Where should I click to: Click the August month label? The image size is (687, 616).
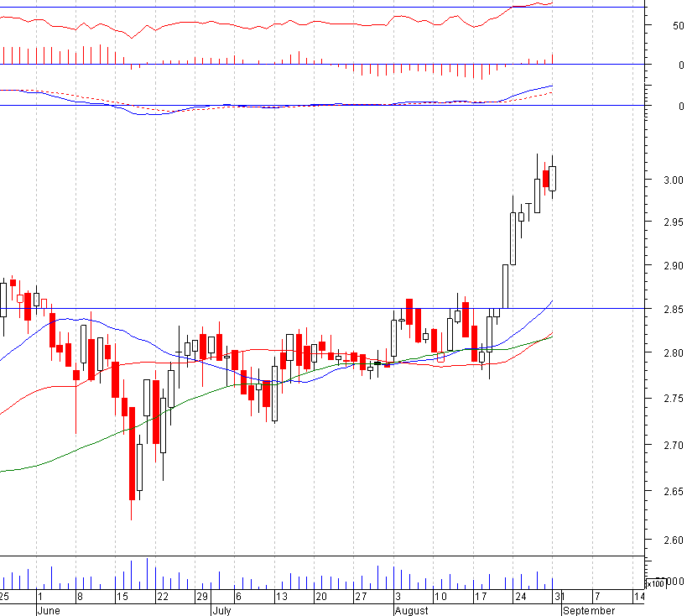tap(411, 611)
